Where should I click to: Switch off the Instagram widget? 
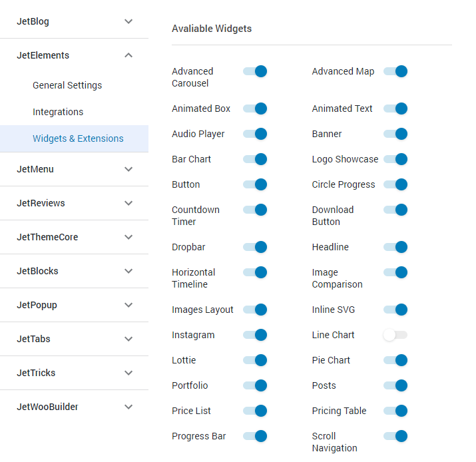pyautogui.click(x=255, y=335)
